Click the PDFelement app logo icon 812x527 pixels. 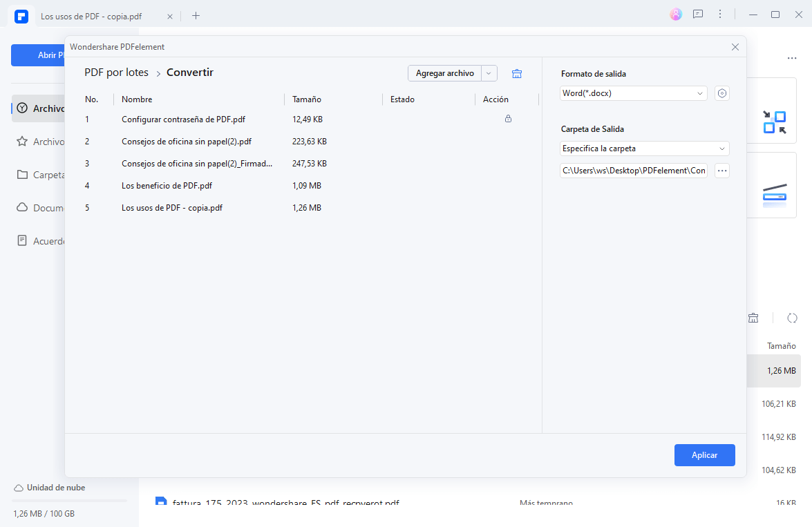pyautogui.click(x=21, y=16)
